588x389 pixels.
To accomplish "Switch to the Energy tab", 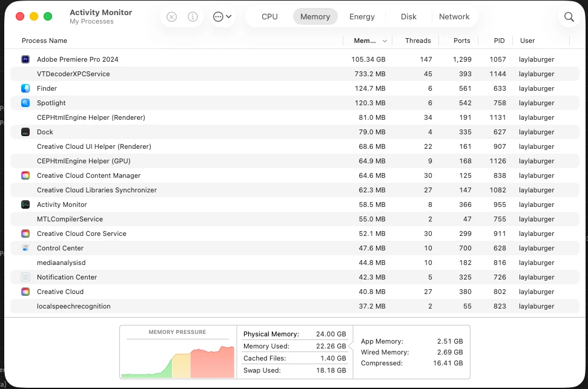I will [x=362, y=17].
